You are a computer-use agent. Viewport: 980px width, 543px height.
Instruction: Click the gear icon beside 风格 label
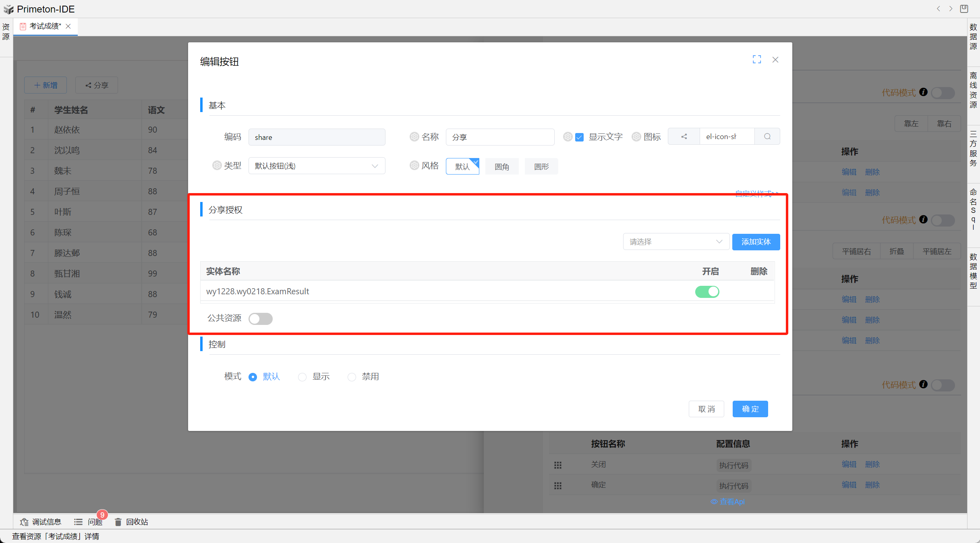click(x=414, y=166)
